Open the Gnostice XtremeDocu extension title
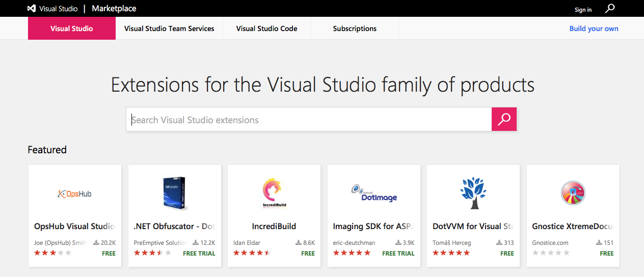644x277 pixels. point(572,226)
